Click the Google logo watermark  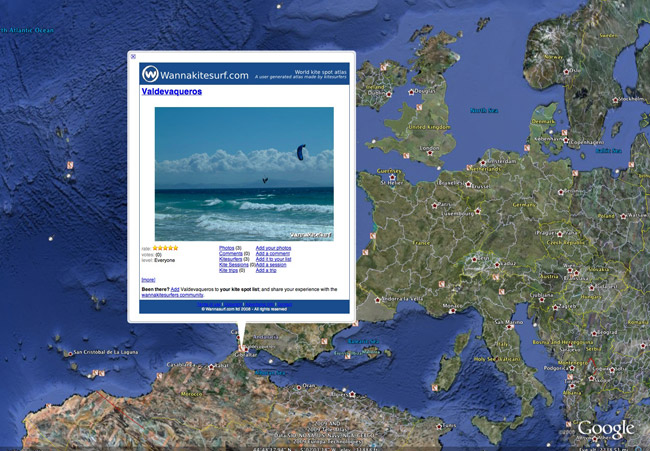[605, 429]
